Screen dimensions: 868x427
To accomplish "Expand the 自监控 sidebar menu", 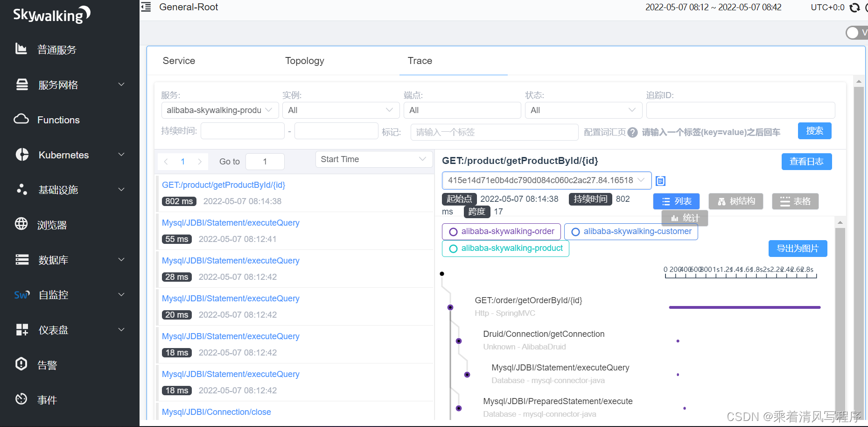I will click(121, 295).
